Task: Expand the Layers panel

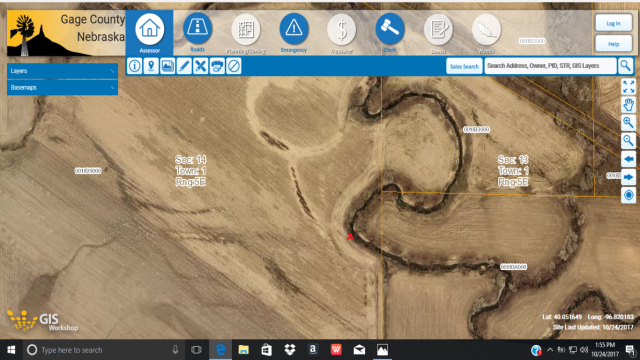Action: pos(62,71)
